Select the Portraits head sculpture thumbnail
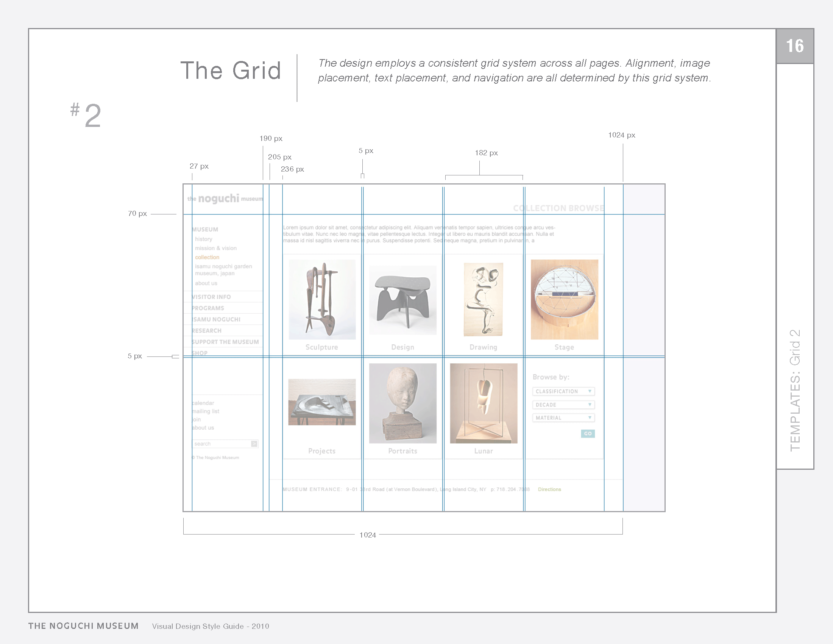 click(x=403, y=403)
